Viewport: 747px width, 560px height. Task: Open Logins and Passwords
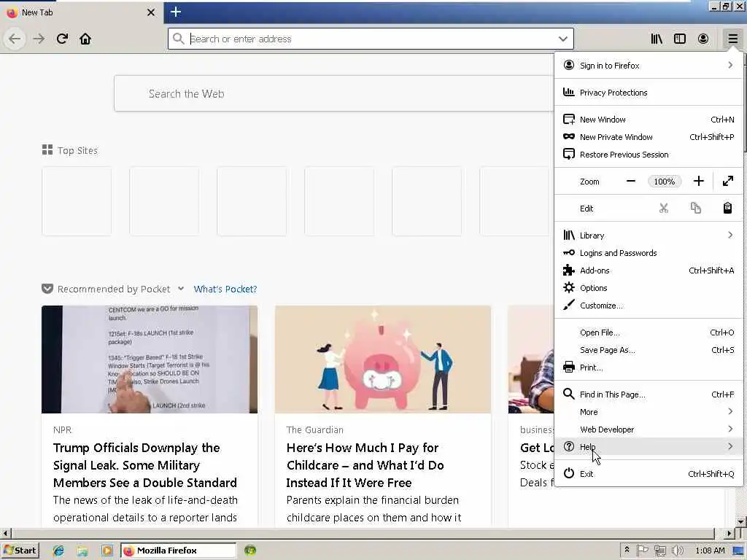pos(649,253)
